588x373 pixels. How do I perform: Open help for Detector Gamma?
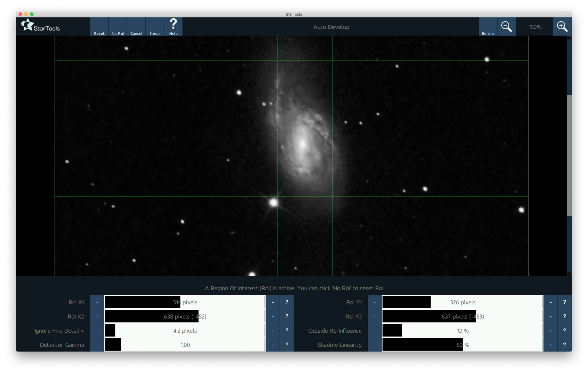287,345
